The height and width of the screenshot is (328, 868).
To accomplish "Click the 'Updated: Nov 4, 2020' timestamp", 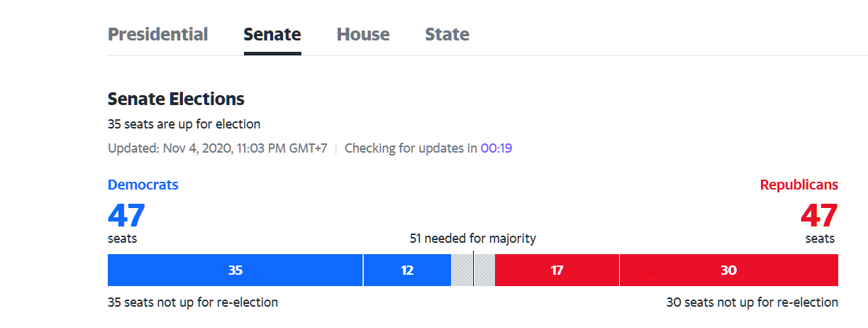I will 217,148.
